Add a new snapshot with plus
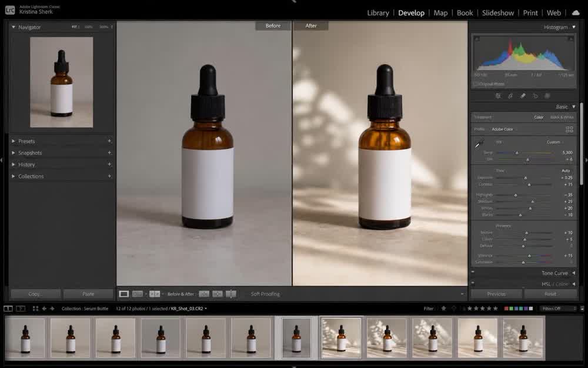This screenshot has width=588, height=368. tap(109, 152)
